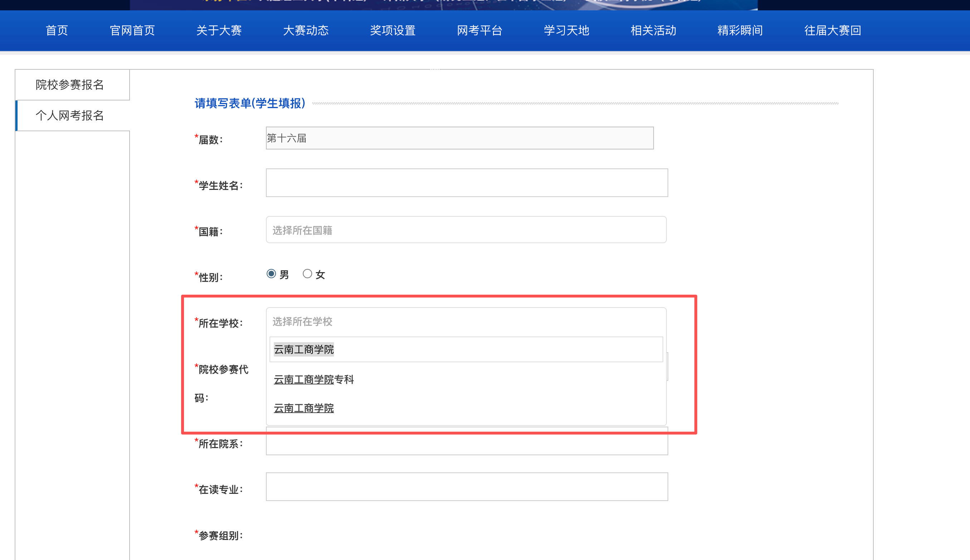The height and width of the screenshot is (560, 970).
Task: Open 奖项设置 navigation item
Action: 392,30
